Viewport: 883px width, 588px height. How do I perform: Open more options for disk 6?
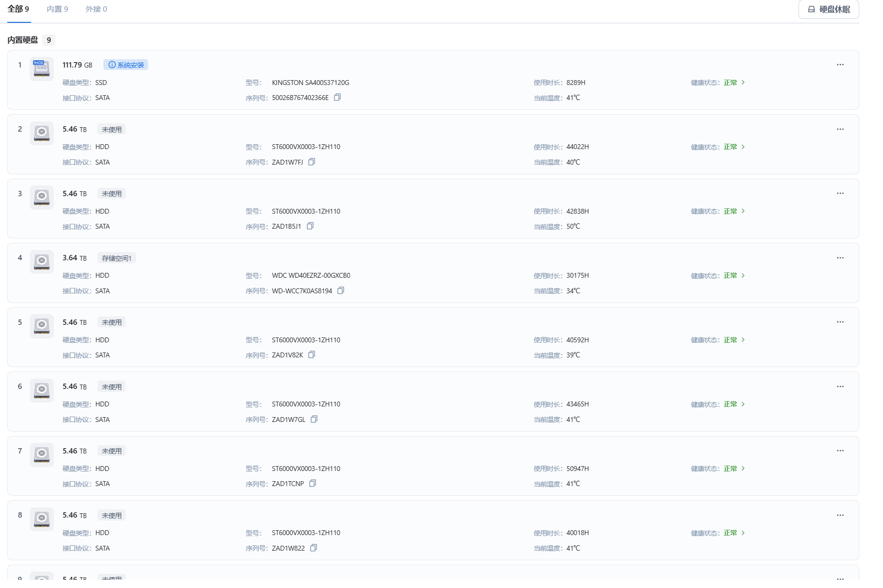[x=840, y=386]
